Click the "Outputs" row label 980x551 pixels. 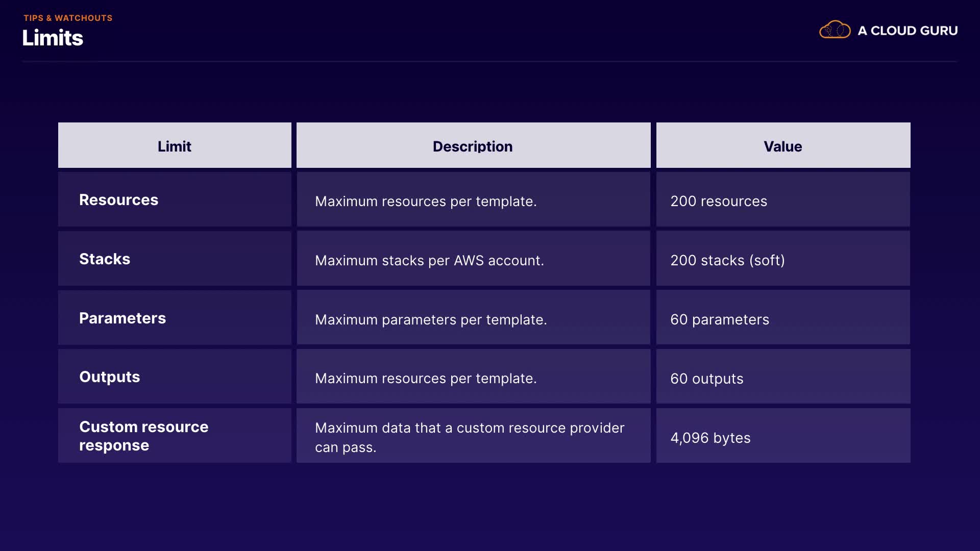pos(110,377)
